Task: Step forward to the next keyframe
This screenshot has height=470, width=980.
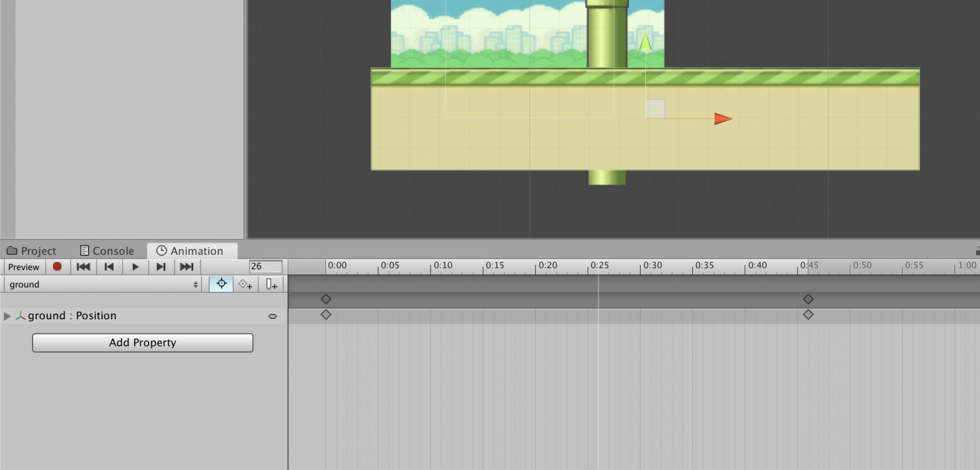Action: [161, 267]
